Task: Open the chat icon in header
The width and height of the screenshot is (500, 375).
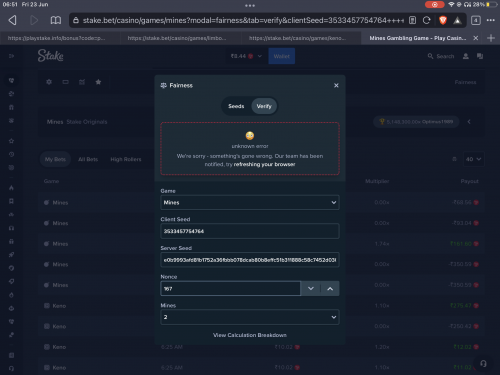Action: (480, 56)
